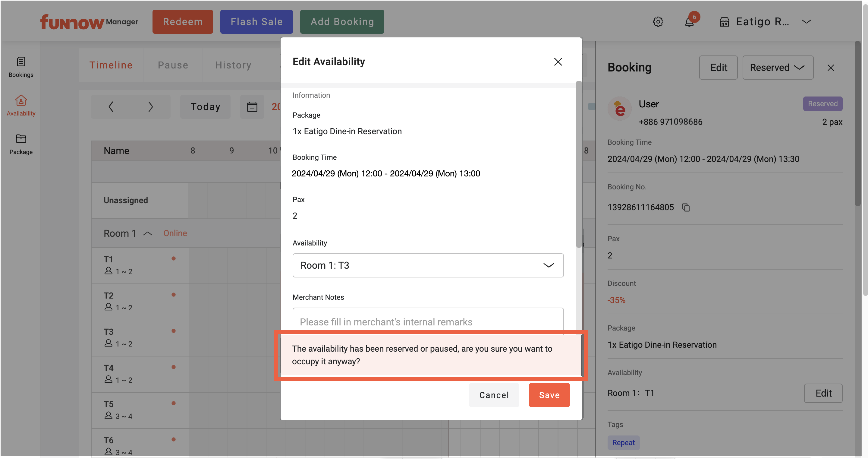
Task: Click the Add Booking button
Action: click(x=342, y=22)
